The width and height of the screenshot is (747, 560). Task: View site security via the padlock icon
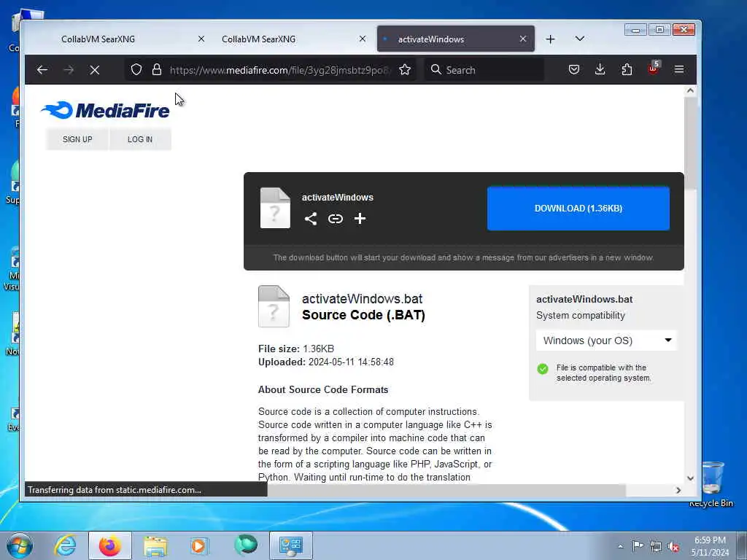pos(157,70)
